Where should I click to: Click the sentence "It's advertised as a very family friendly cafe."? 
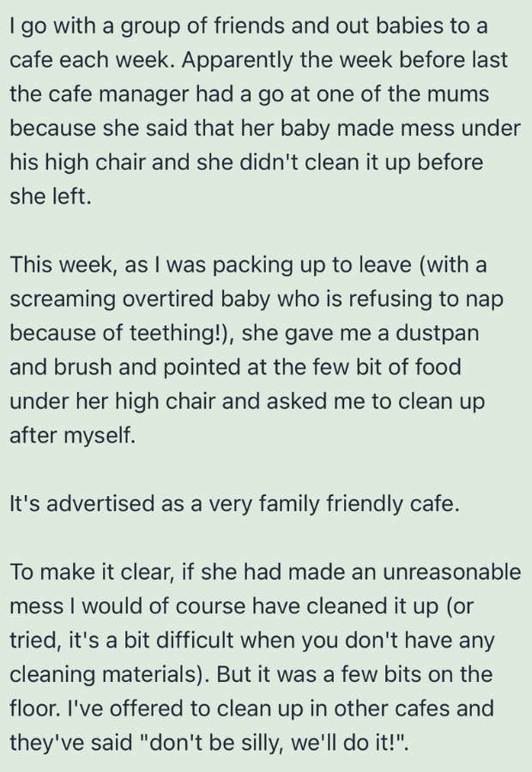coord(234,504)
